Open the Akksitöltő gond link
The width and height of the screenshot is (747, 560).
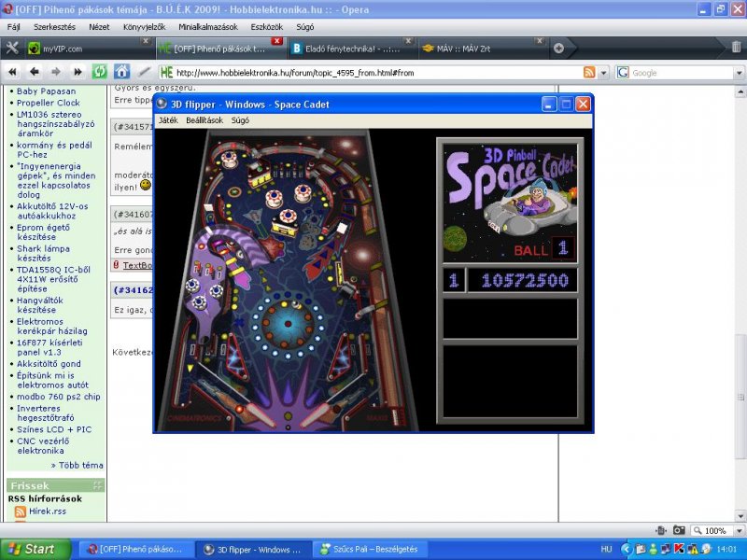[x=49, y=364]
